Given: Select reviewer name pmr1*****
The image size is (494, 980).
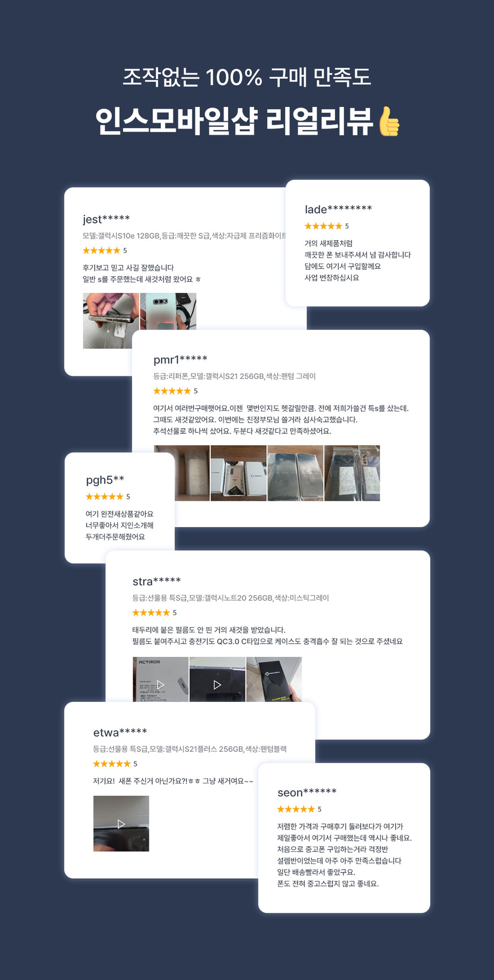Looking at the screenshot, I should (180, 360).
